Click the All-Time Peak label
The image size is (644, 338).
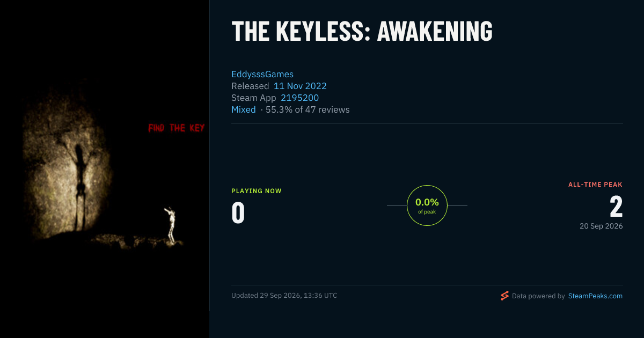click(x=596, y=185)
